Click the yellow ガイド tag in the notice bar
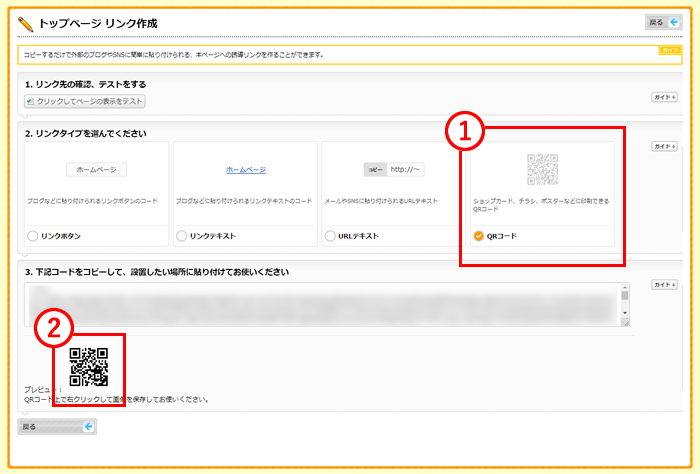The image size is (700, 474). tap(670, 50)
